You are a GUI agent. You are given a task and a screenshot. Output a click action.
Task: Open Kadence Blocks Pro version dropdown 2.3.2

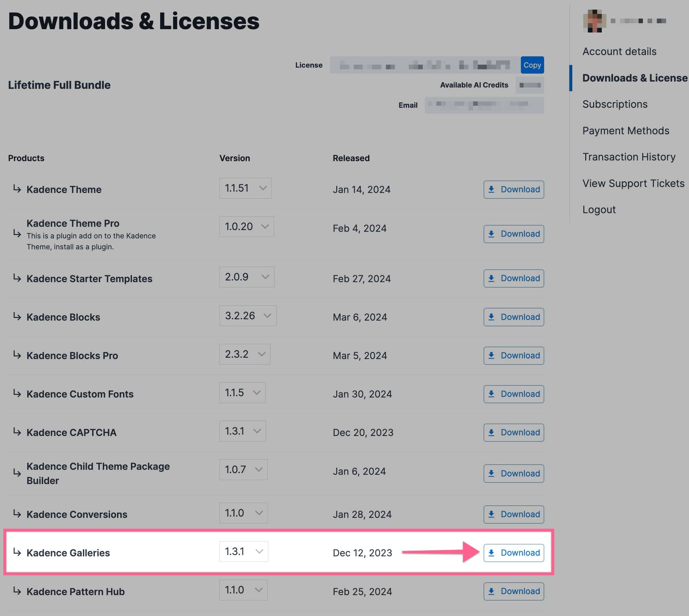pyautogui.click(x=245, y=354)
